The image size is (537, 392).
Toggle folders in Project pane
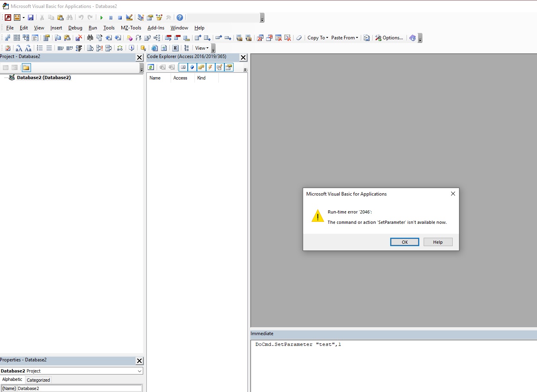(26, 68)
